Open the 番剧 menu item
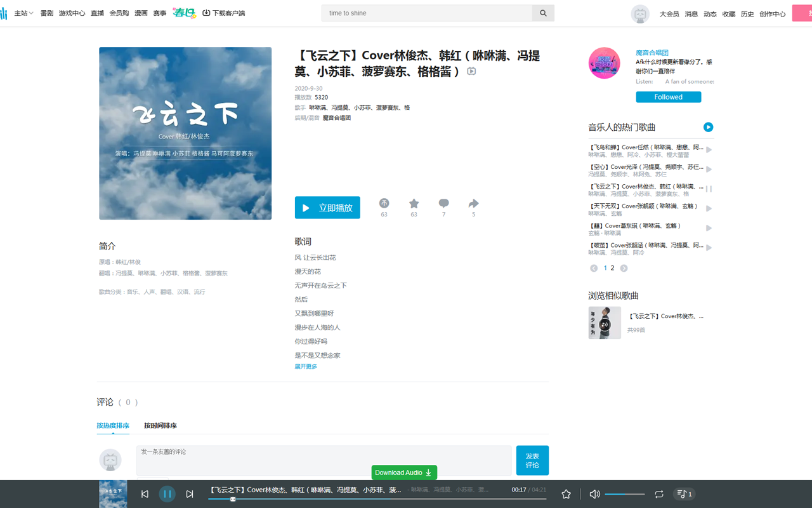The width and height of the screenshot is (812, 508). tap(46, 13)
